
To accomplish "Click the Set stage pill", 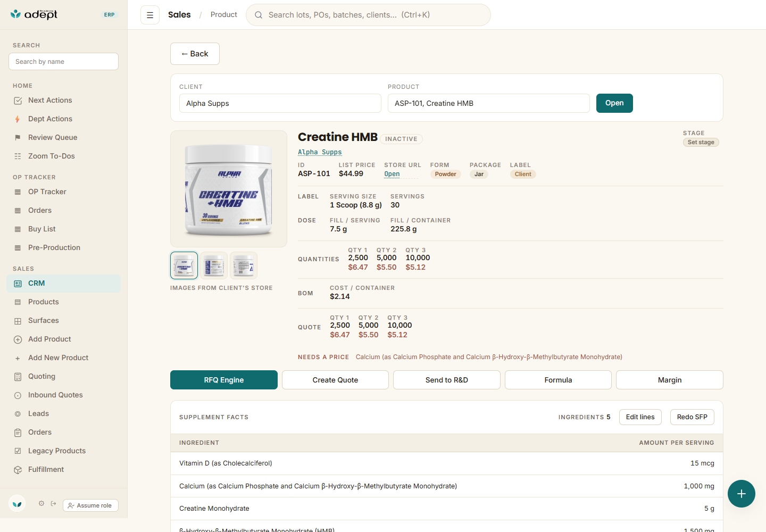I will coord(701,142).
